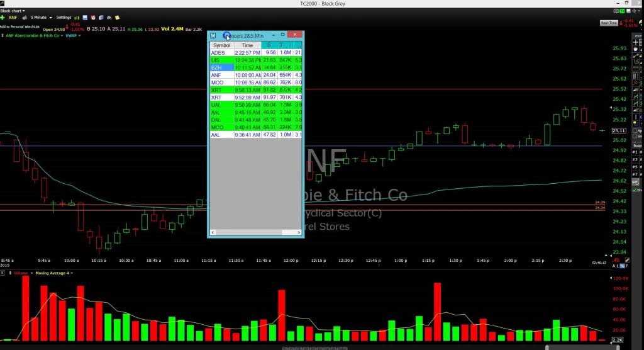Click scanner horizontal scrollbar right arrow

(x=299, y=232)
